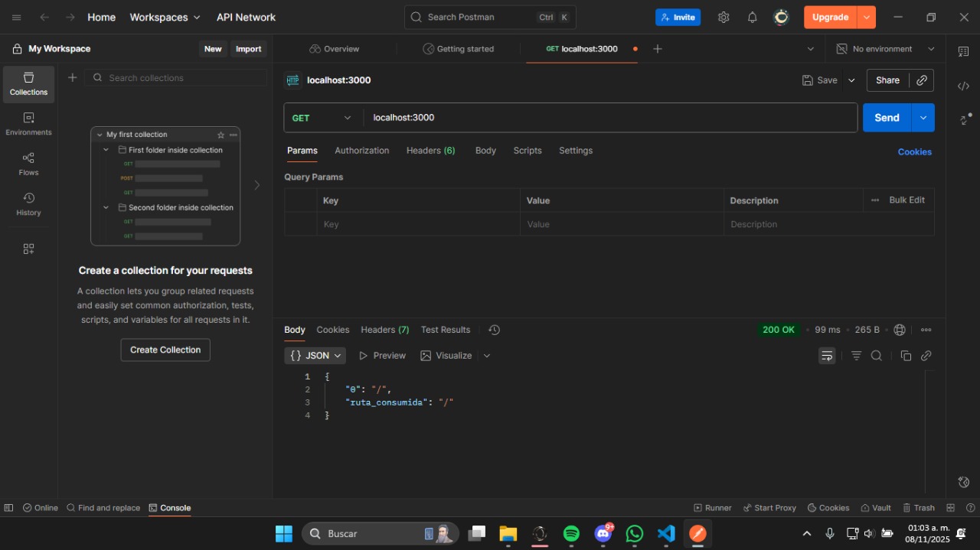Screen dimensions: 980x550
Task: Open the GET method dropdown
Action: tap(322, 118)
